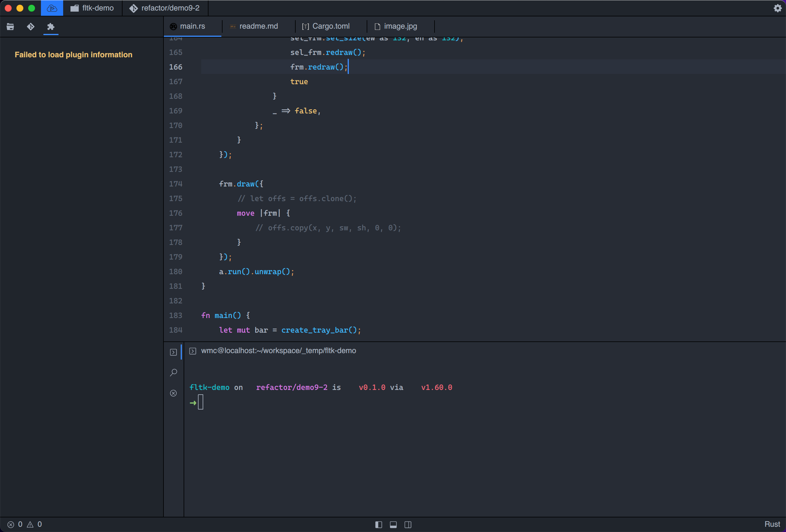Toggle the right sidebar panel visibility

point(408,525)
